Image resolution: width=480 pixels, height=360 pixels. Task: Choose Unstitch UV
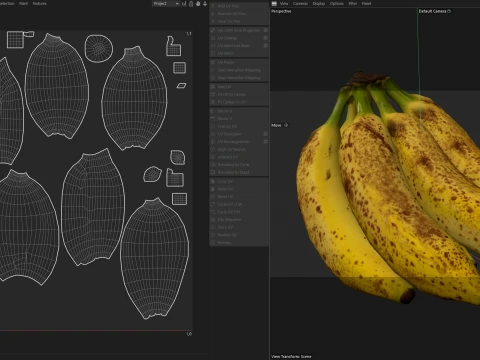[239, 157]
